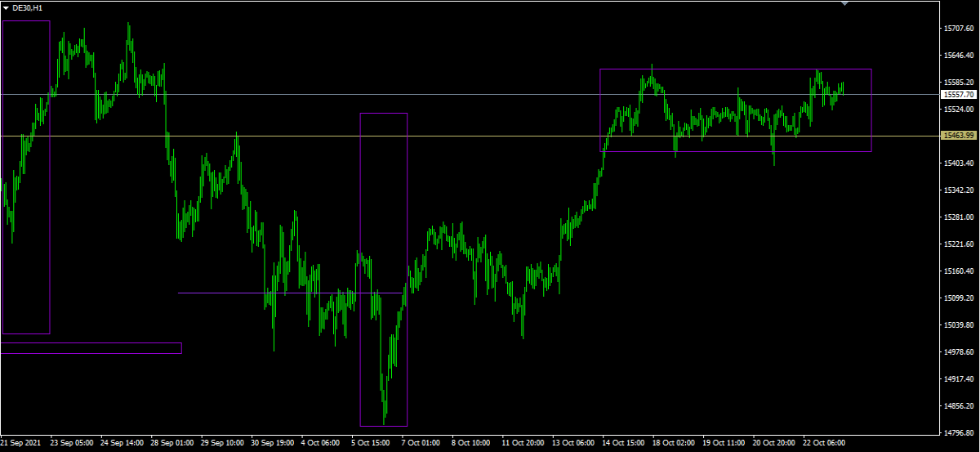Click the 21 Sep 2021 date label
Screen dimensions: 980x452
coord(21,443)
